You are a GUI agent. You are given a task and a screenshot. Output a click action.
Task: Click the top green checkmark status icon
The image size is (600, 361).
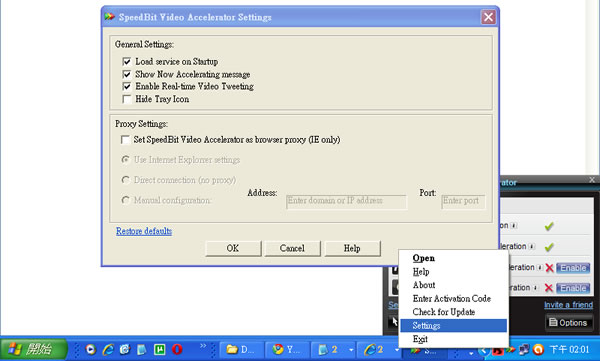coord(549,226)
